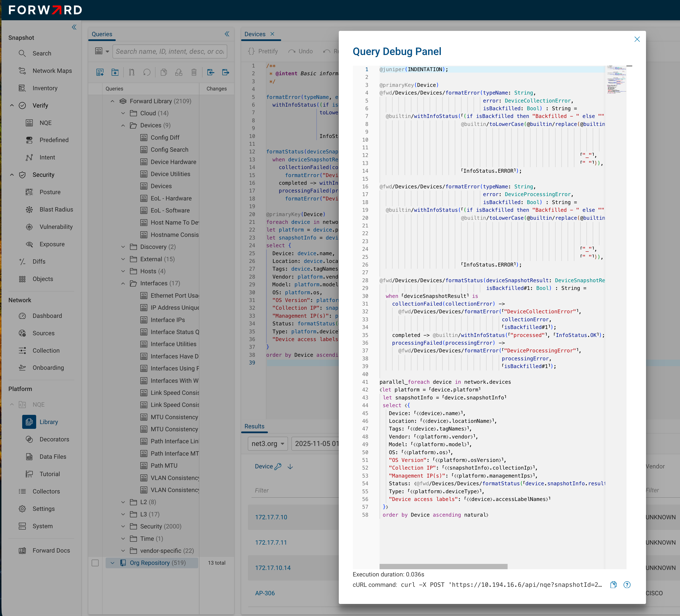Expand the Security (2000) folder

pyautogui.click(x=123, y=526)
